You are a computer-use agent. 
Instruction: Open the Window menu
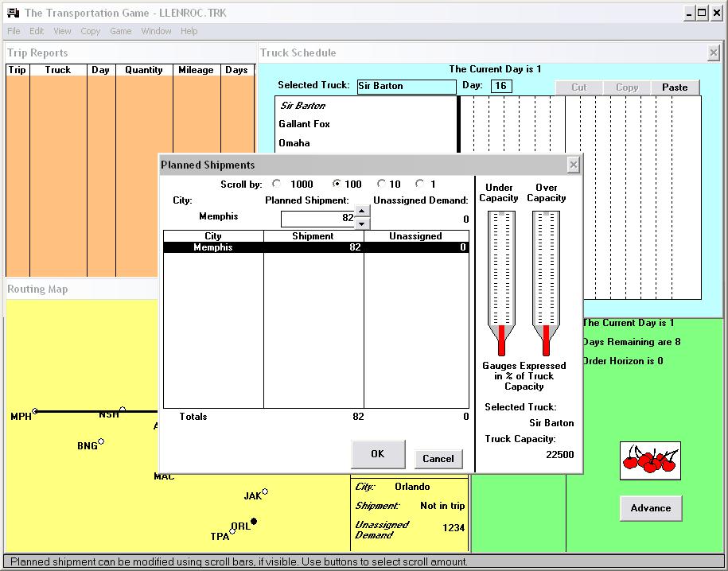pyautogui.click(x=156, y=31)
